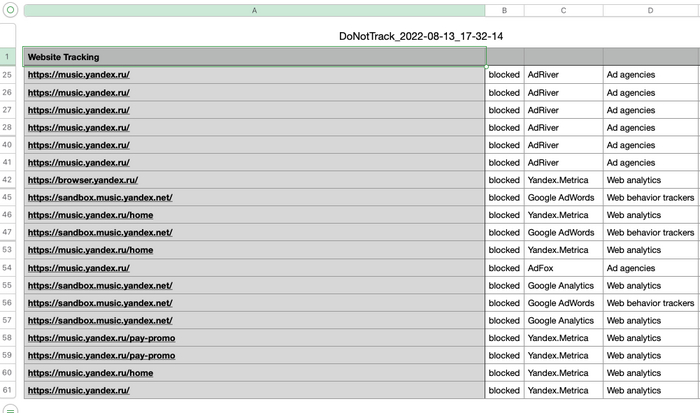This screenshot has height=413, width=700.
Task: Select the AdRiver cell in row 26
Action: (563, 92)
